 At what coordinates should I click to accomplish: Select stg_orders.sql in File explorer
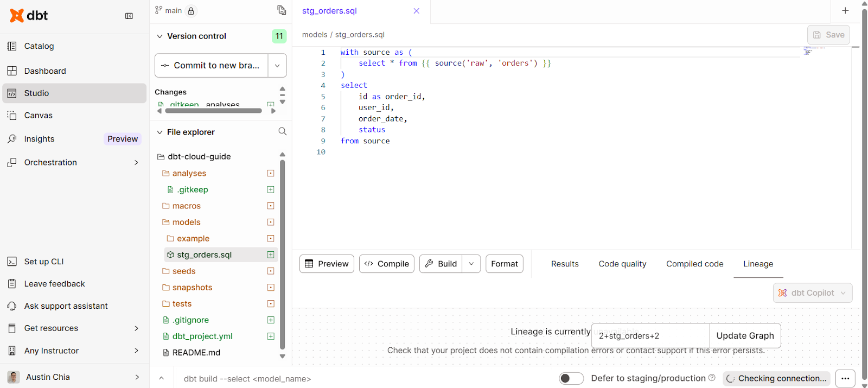(221, 255)
